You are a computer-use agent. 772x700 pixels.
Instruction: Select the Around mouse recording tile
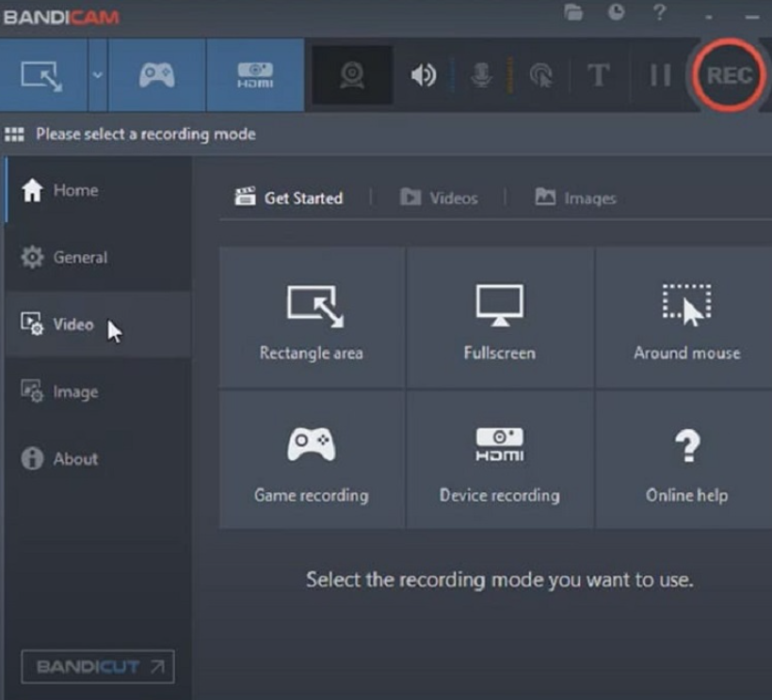(686, 318)
